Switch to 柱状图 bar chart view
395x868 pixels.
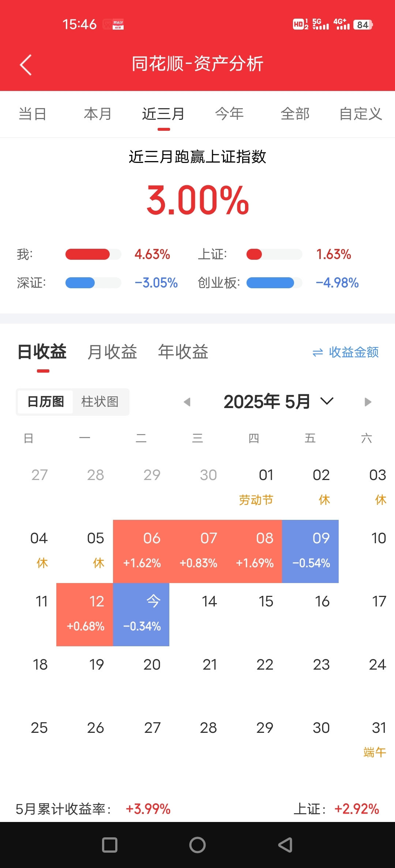click(100, 402)
